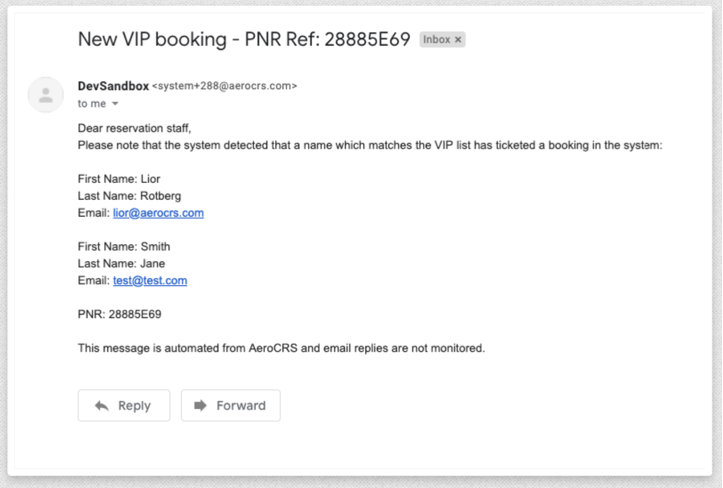This screenshot has height=488, width=723.
Task: Click the 'First Name: Lior' line
Action: (x=119, y=179)
